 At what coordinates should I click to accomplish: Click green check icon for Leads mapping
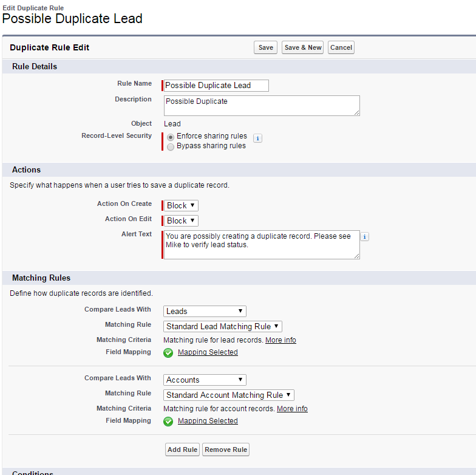168,353
